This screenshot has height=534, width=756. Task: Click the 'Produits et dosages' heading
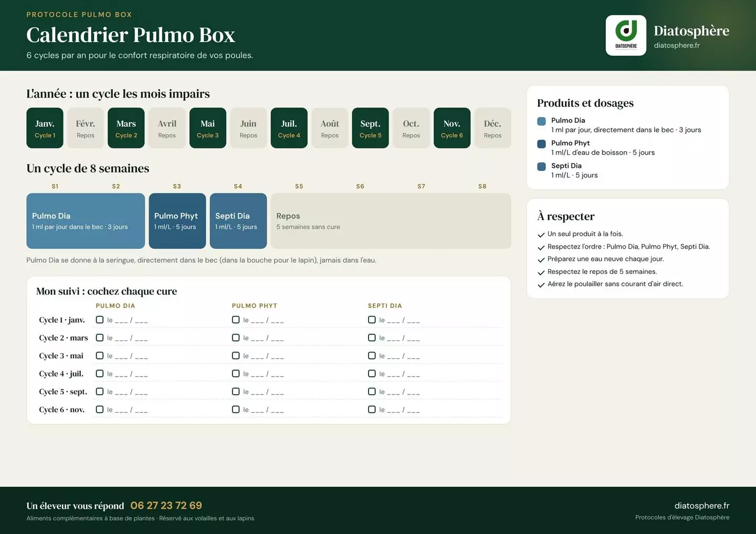click(585, 103)
